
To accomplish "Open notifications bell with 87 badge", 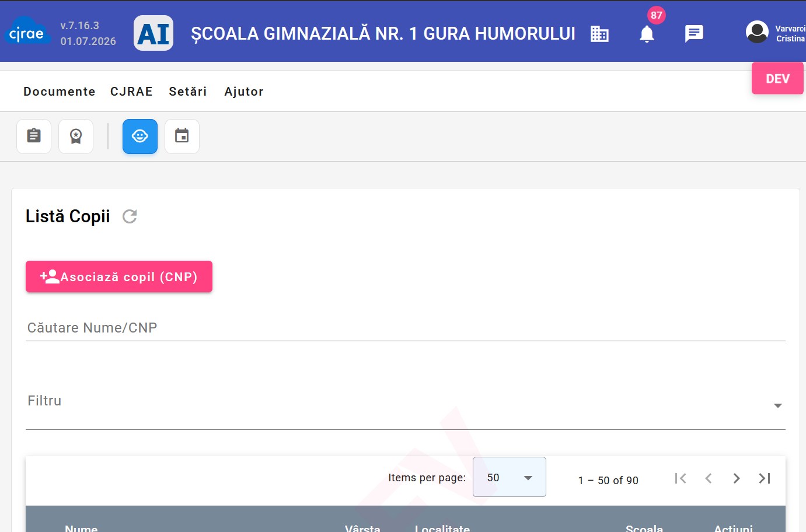I will click(x=647, y=34).
